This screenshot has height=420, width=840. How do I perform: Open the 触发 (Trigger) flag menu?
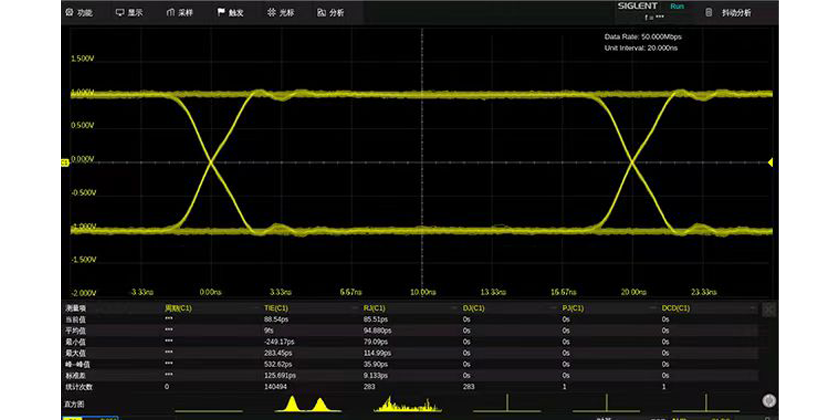coord(229,13)
